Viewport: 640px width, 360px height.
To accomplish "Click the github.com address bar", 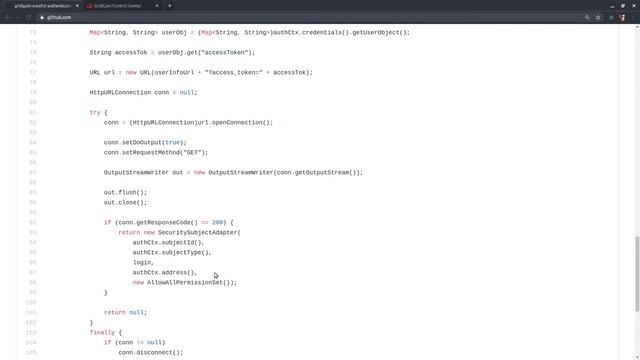I will [310, 18].
